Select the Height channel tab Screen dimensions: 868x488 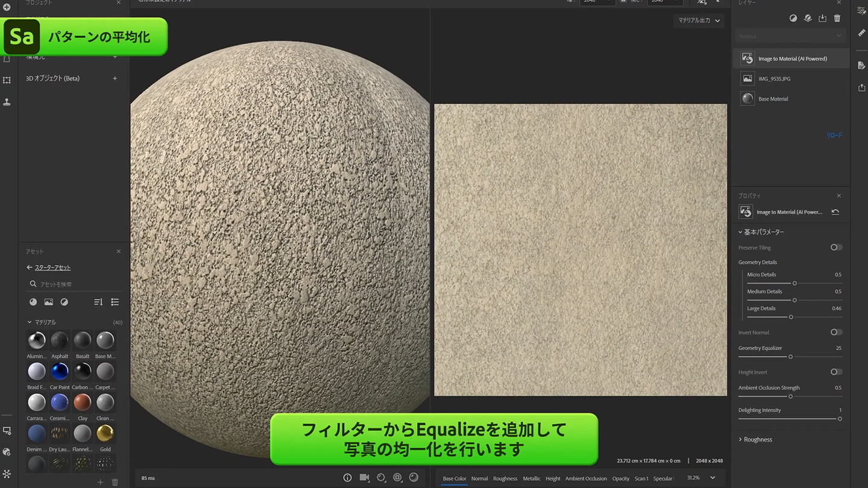pos(553,478)
